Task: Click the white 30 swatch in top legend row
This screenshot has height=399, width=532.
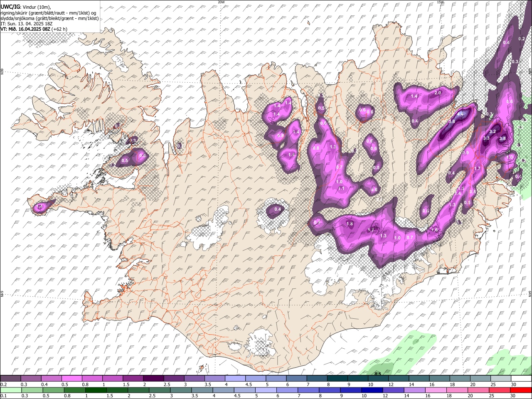Action: tap(521, 378)
